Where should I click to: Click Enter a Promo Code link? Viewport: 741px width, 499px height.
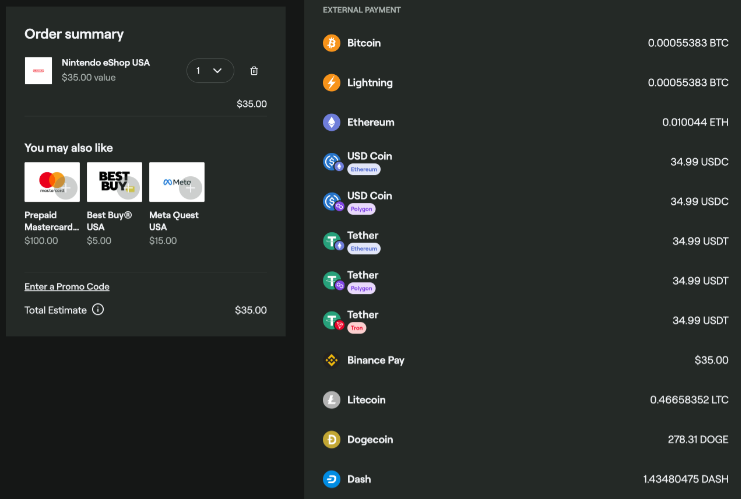click(67, 286)
